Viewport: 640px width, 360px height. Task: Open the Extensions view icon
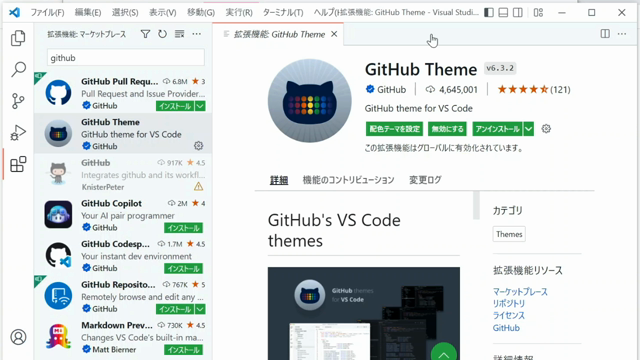tap(18, 164)
